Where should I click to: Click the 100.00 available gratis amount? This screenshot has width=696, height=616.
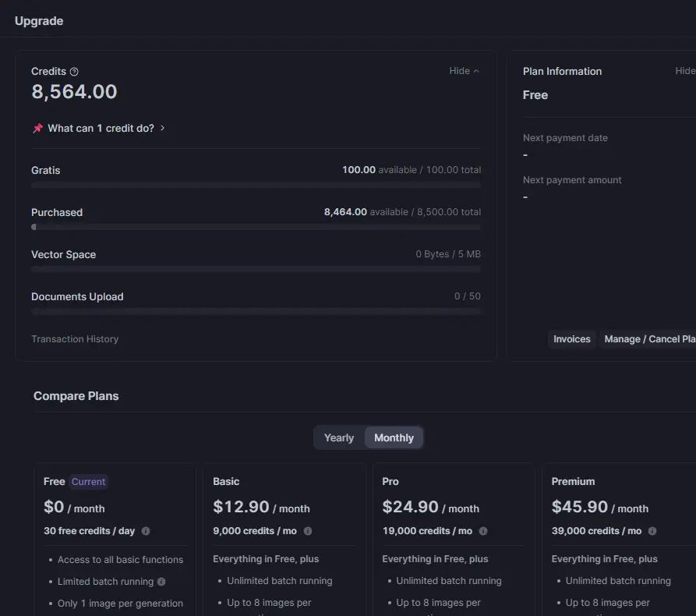[x=359, y=170]
